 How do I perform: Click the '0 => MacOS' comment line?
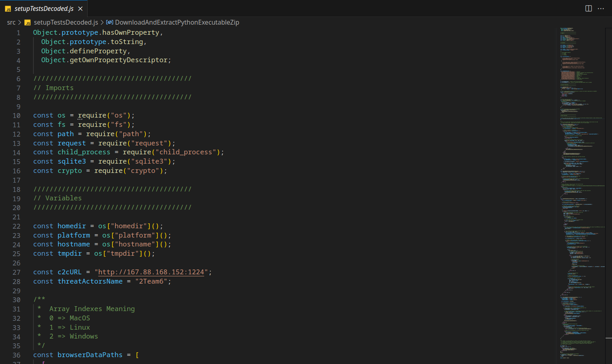point(69,318)
